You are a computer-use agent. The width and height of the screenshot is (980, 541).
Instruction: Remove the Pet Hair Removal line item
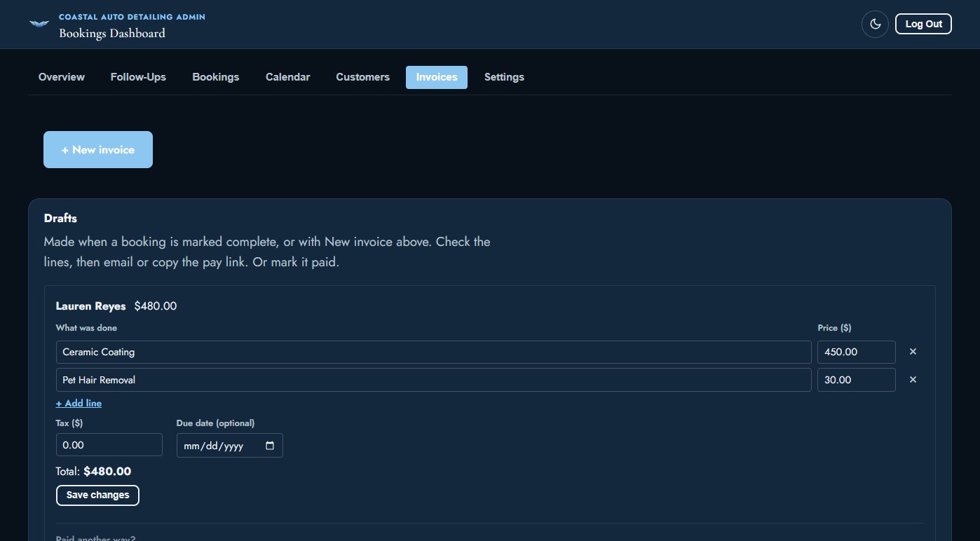point(913,379)
